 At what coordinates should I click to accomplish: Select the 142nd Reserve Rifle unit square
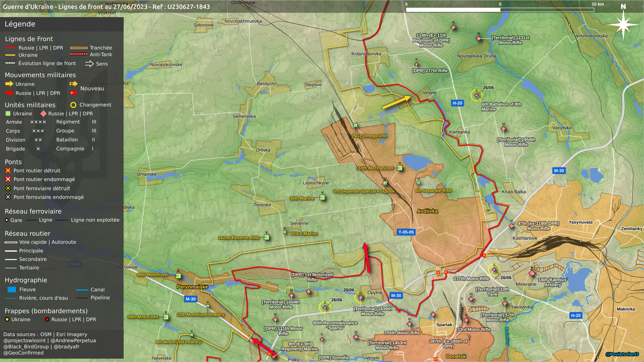pos(267,237)
